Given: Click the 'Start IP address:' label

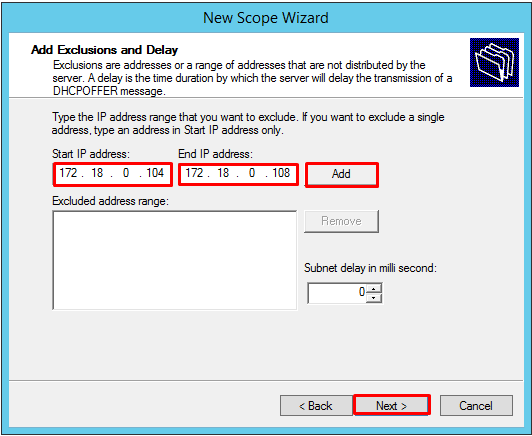Looking at the screenshot, I should (91, 154).
